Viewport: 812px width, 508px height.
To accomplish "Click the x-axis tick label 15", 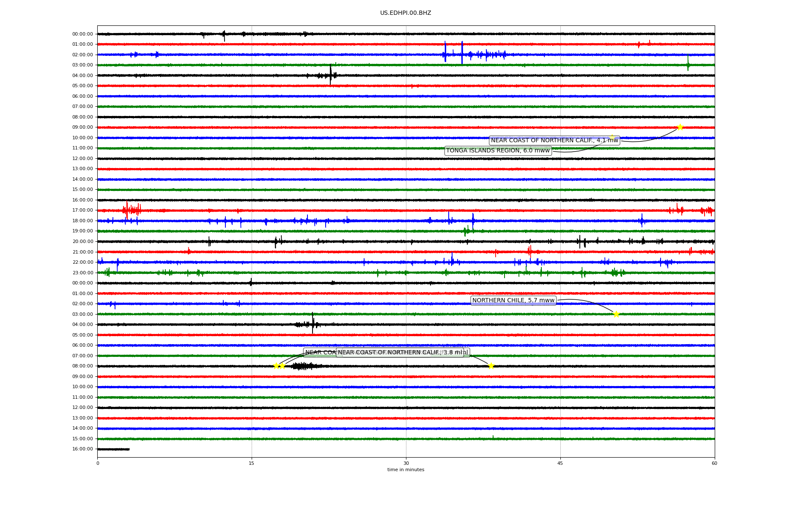I will (x=252, y=463).
